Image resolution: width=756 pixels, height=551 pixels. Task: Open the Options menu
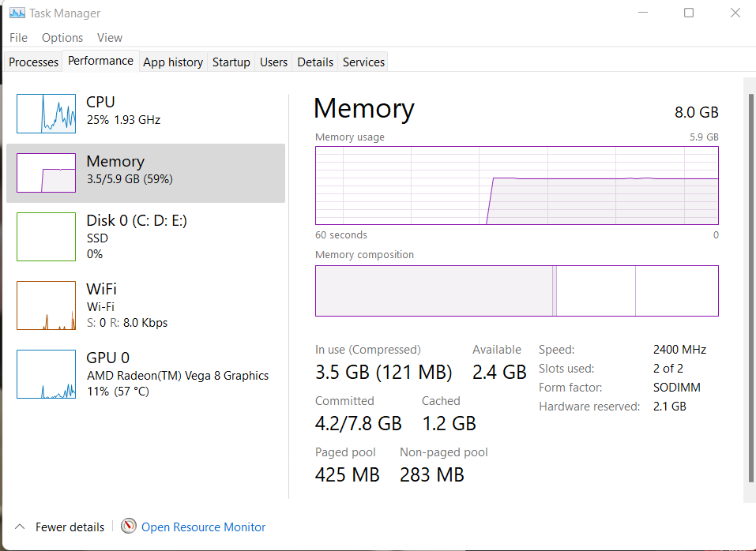pyautogui.click(x=62, y=37)
